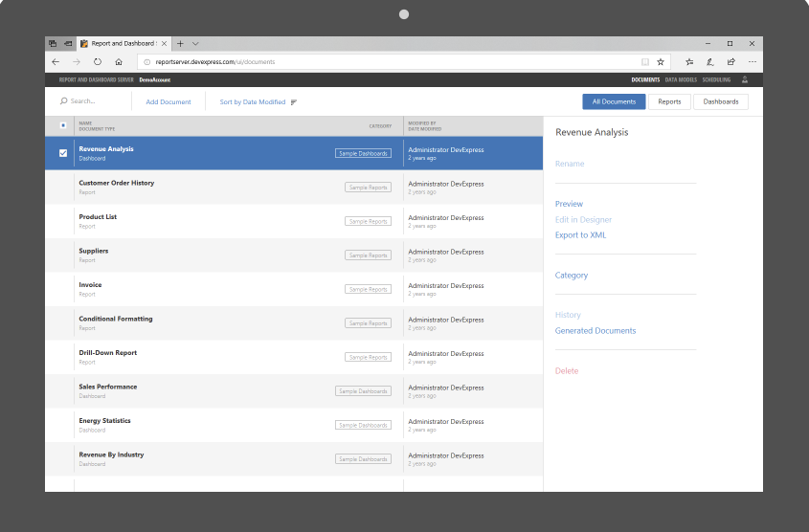Close the Report and Dashboard tab

pyautogui.click(x=164, y=44)
